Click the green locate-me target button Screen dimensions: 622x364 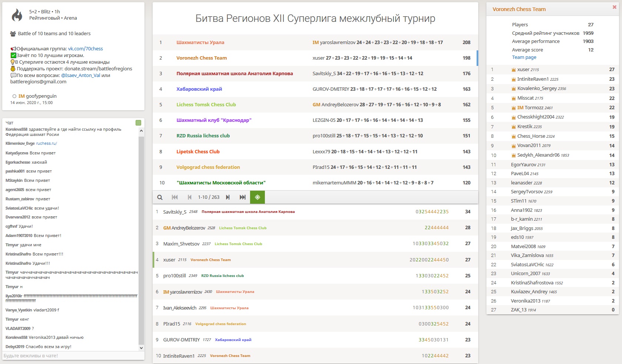pos(257,197)
